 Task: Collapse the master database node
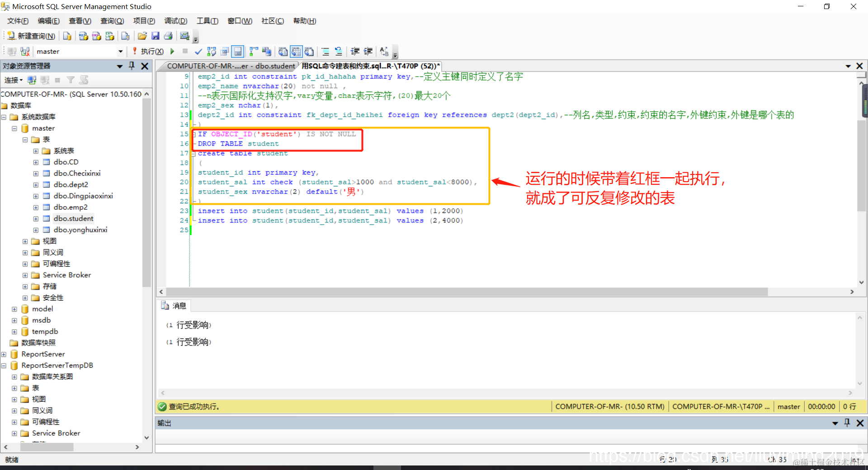(14, 128)
